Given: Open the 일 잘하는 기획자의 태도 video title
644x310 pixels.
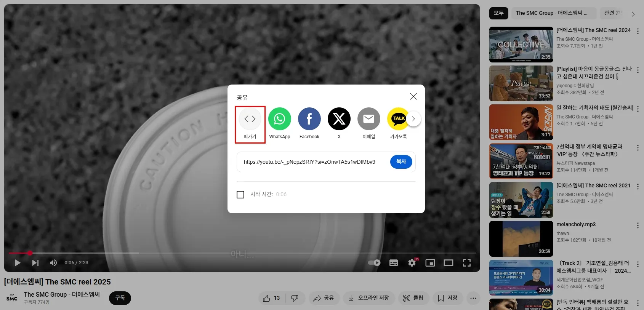Looking at the screenshot, I should click(x=595, y=108).
